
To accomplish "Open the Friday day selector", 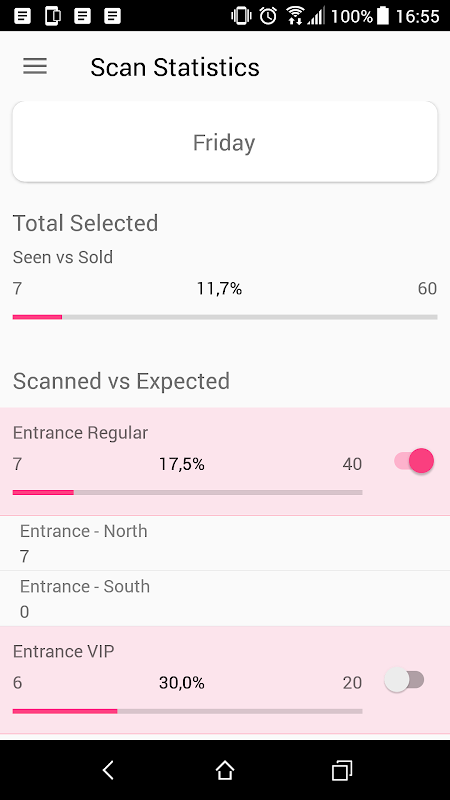I will pyautogui.click(x=224, y=142).
